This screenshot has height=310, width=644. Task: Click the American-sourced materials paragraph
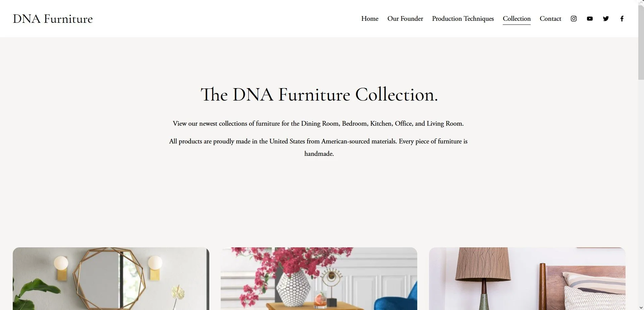(x=318, y=147)
